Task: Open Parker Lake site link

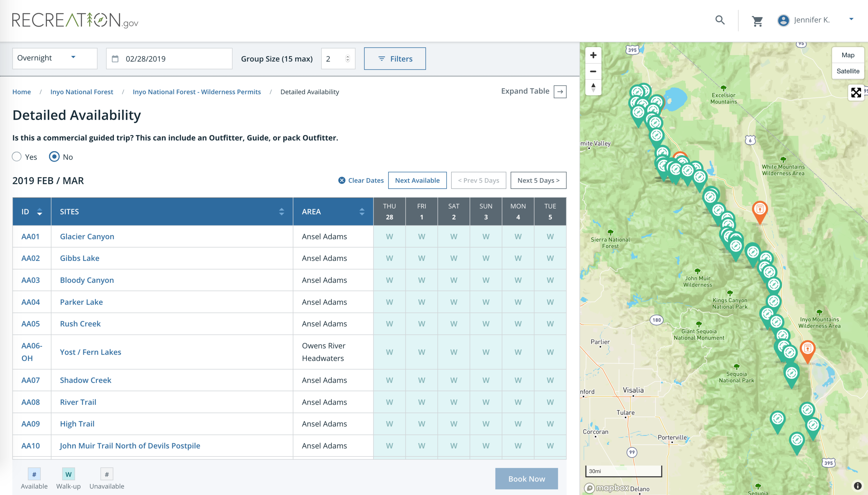Action: (81, 302)
